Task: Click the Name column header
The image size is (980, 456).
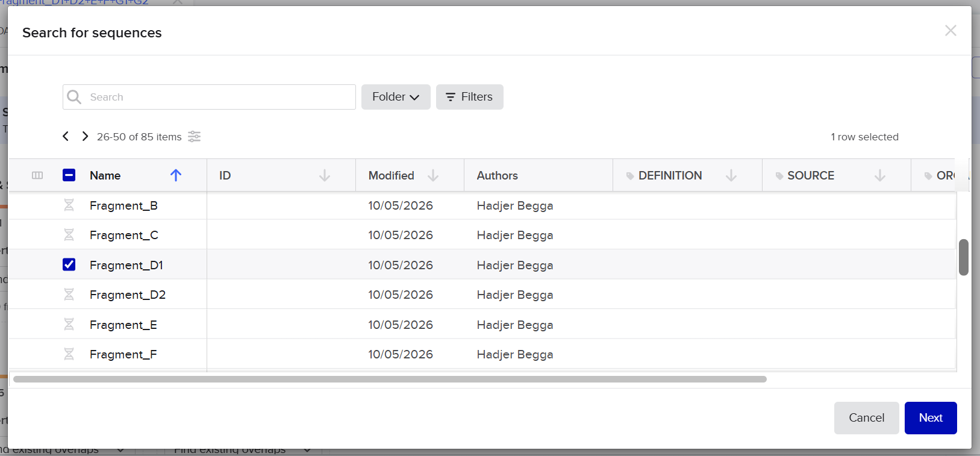Action: (x=105, y=175)
